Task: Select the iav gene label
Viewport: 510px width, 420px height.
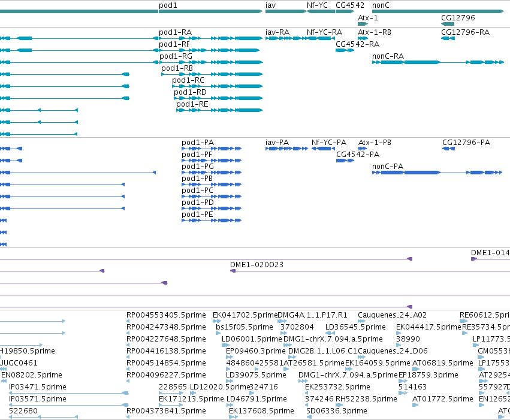Action: point(270,5)
